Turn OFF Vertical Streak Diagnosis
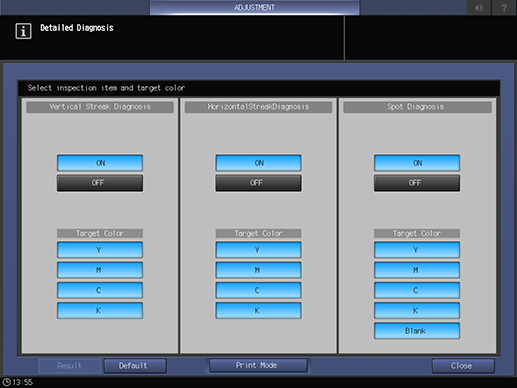517x388 pixels. click(100, 183)
